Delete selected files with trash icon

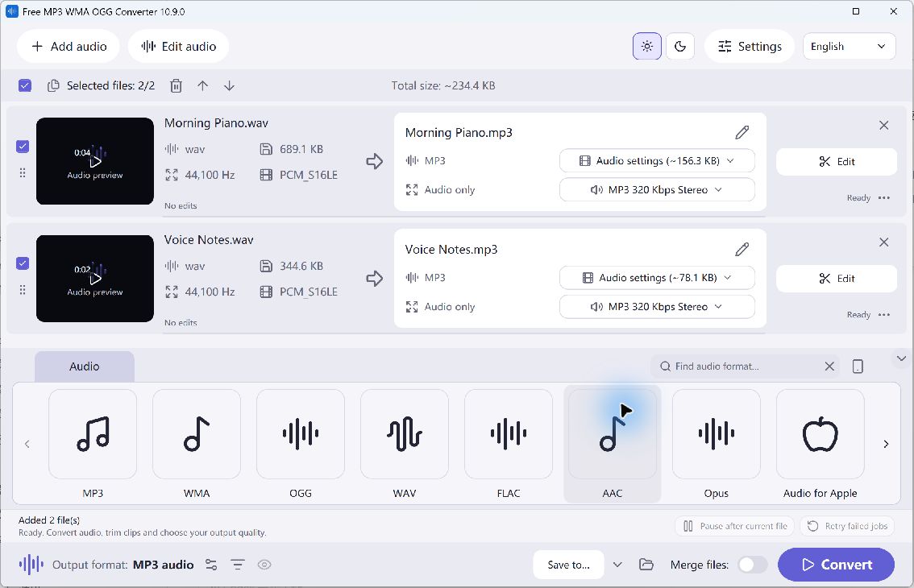click(x=176, y=86)
